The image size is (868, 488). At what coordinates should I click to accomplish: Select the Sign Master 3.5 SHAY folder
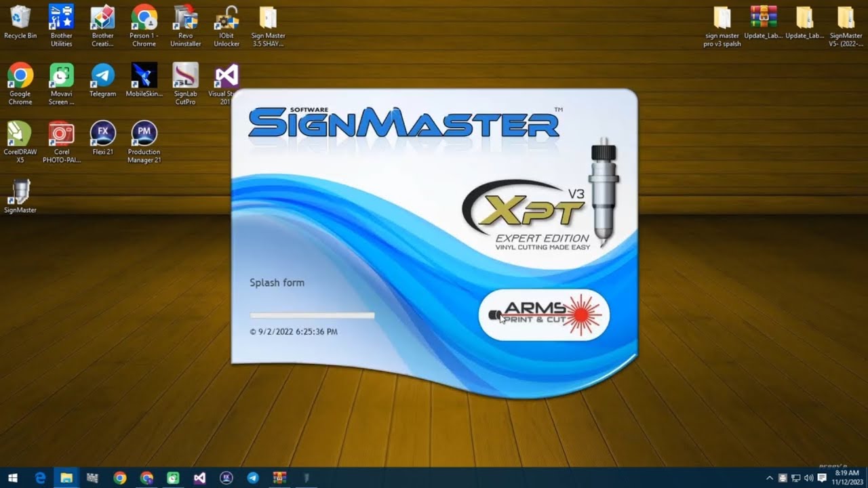268,26
